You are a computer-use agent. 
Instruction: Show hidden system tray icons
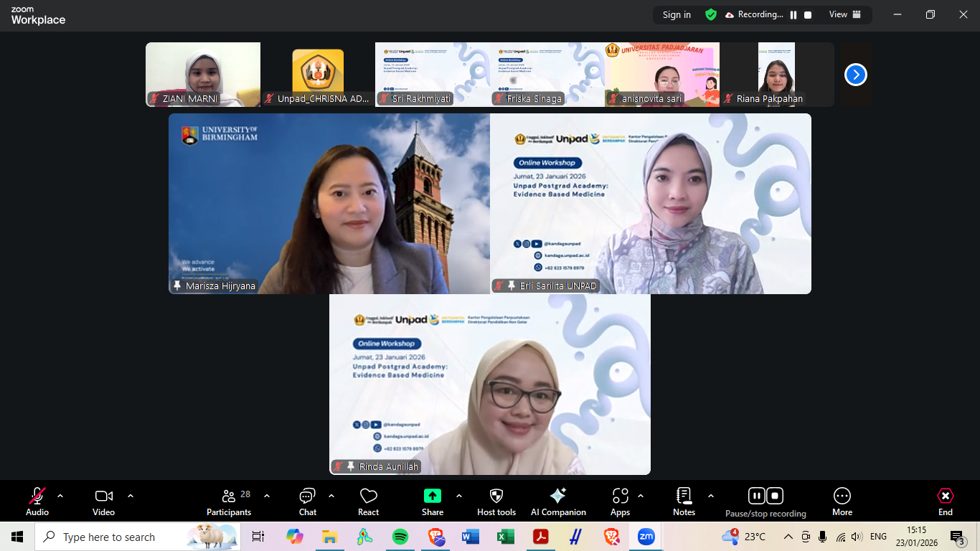788,537
